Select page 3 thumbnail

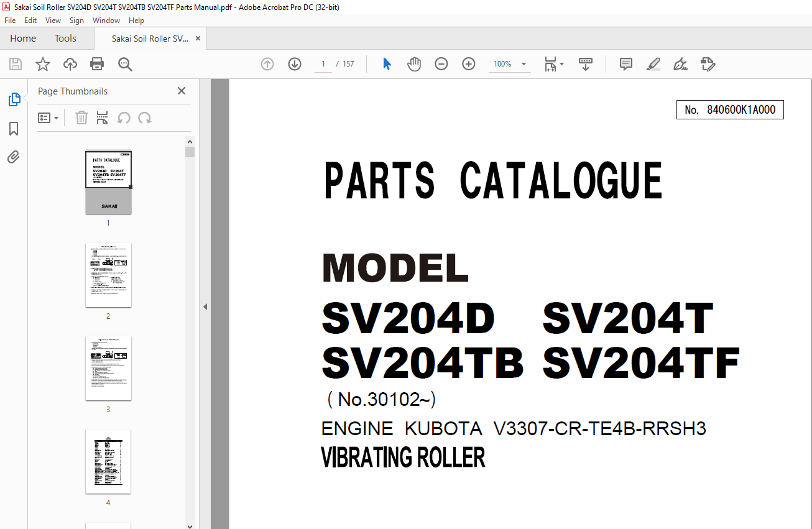pos(108,368)
